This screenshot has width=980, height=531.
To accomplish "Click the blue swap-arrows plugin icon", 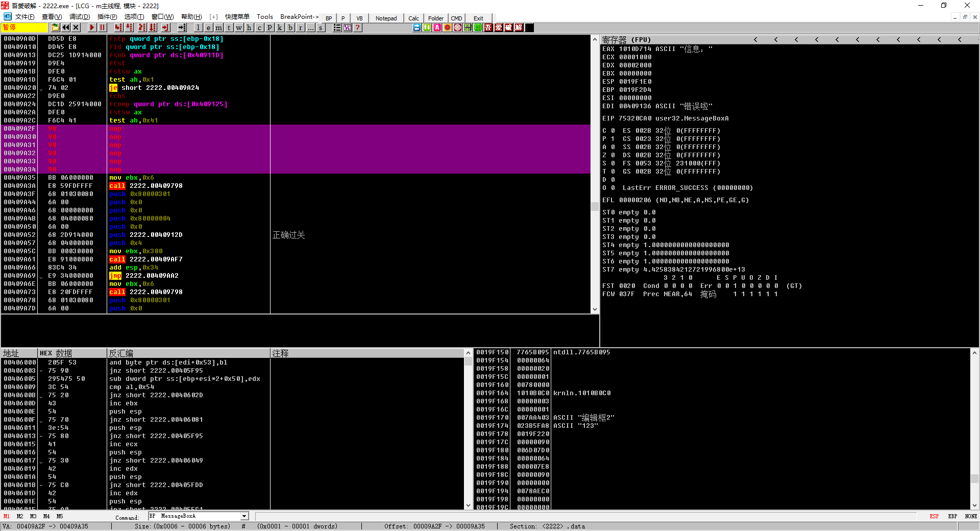I will pyautogui.click(x=417, y=28).
